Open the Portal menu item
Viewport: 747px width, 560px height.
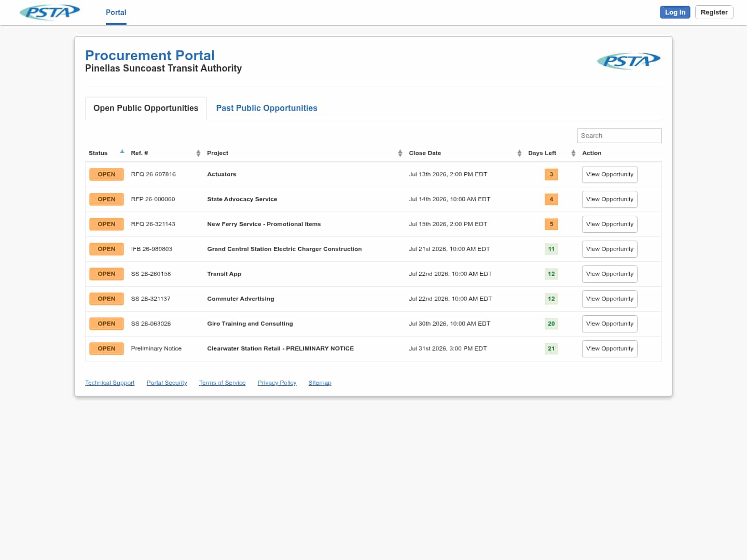click(116, 12)
